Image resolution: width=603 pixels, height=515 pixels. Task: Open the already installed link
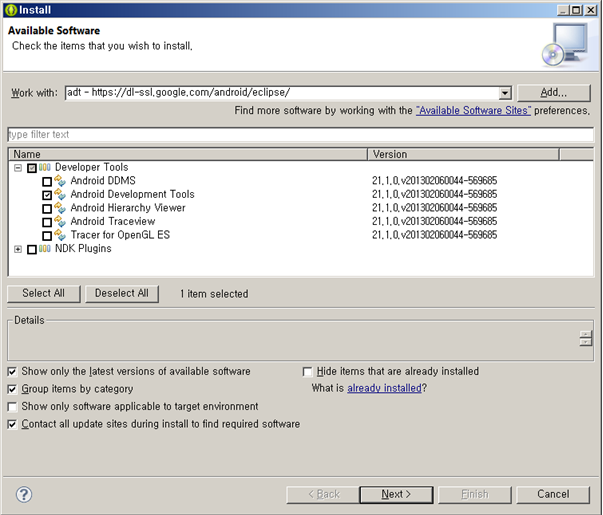click(385, 388)
